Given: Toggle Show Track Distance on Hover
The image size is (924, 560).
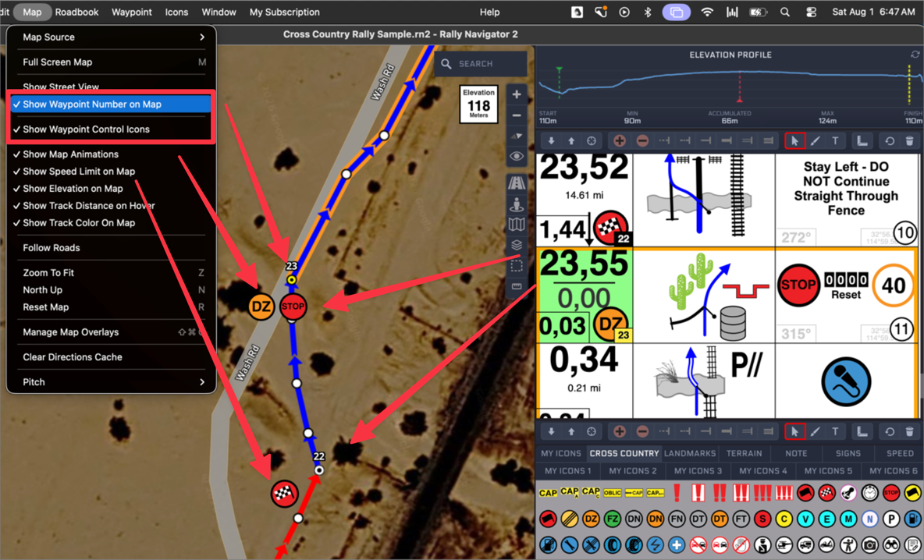Looking at the screenshot, I should 111,205.
